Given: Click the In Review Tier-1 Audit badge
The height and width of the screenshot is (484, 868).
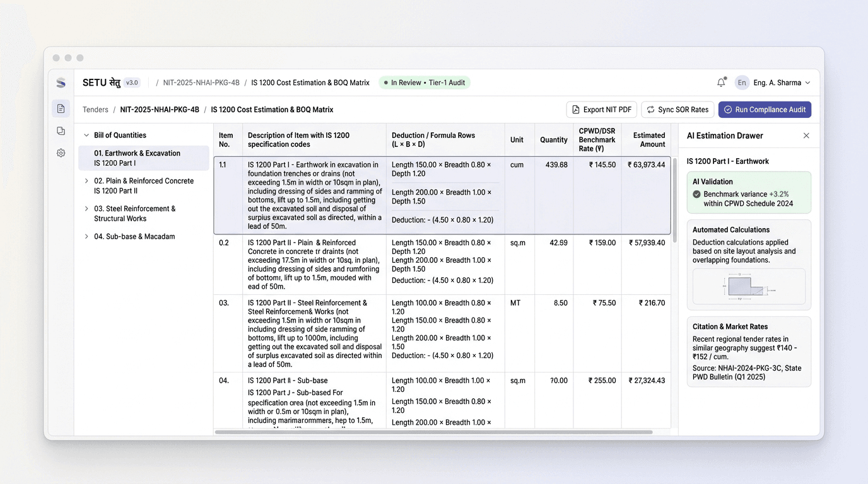Looking at the screenshot, I should 426,83.
